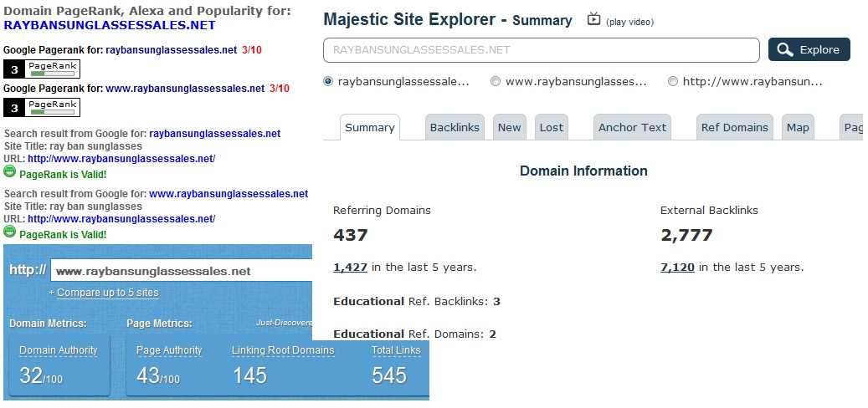The width and height of the screenshot is (868, 408).
Task: Click the External Backlinks label
Action: [x=709, y=210]
